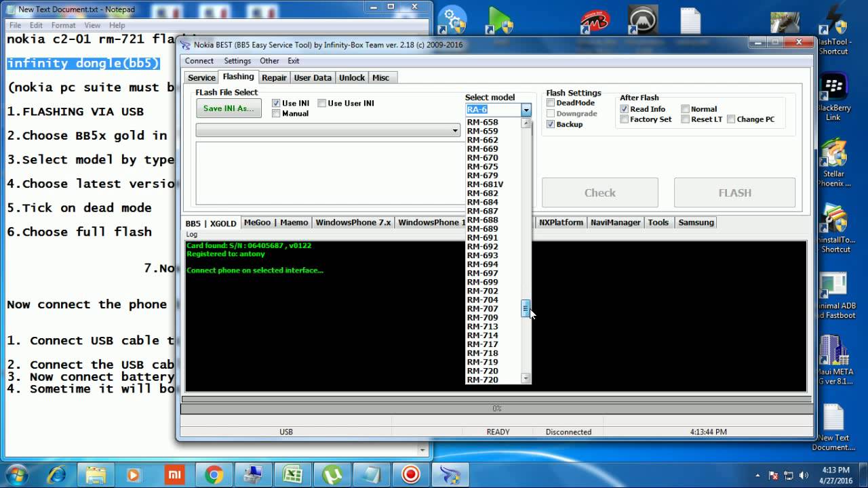Viewport: 868px width, 488px height.
Task: Click the model list scrollbar thumb
Action: pyautogui.click(x=526, y=308)
